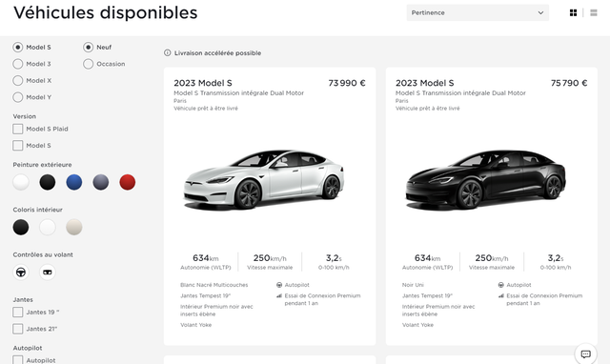The height and width of the screenshot is (364, 610).
Task: Enable the Jantes 21" checkbox
Action: coord(17,329)
